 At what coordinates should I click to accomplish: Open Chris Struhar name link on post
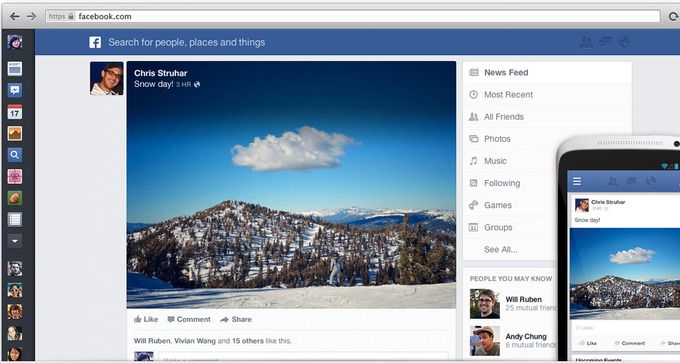coord(160,73)
